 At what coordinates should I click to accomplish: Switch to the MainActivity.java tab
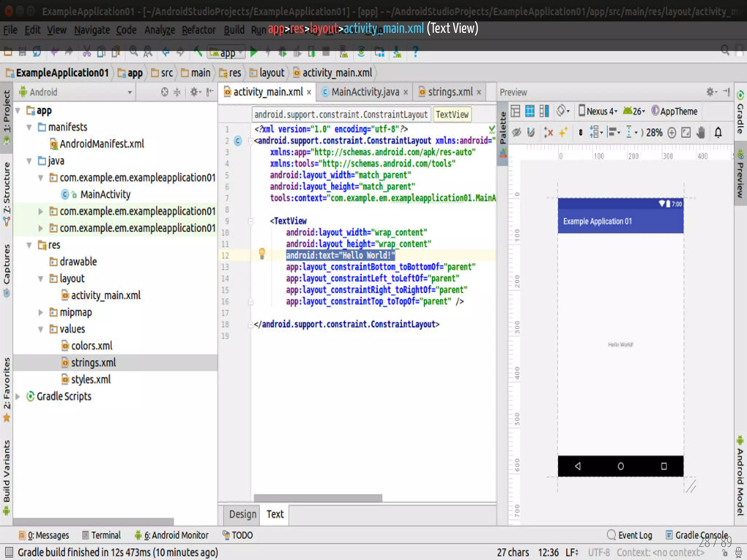pyautogui.click(x=365, y=92)
